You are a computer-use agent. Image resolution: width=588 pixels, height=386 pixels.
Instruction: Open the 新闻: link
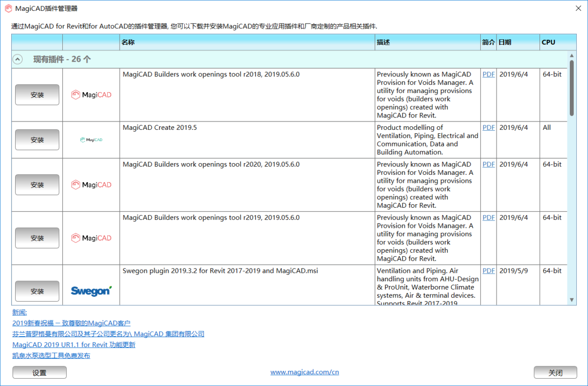20,313
